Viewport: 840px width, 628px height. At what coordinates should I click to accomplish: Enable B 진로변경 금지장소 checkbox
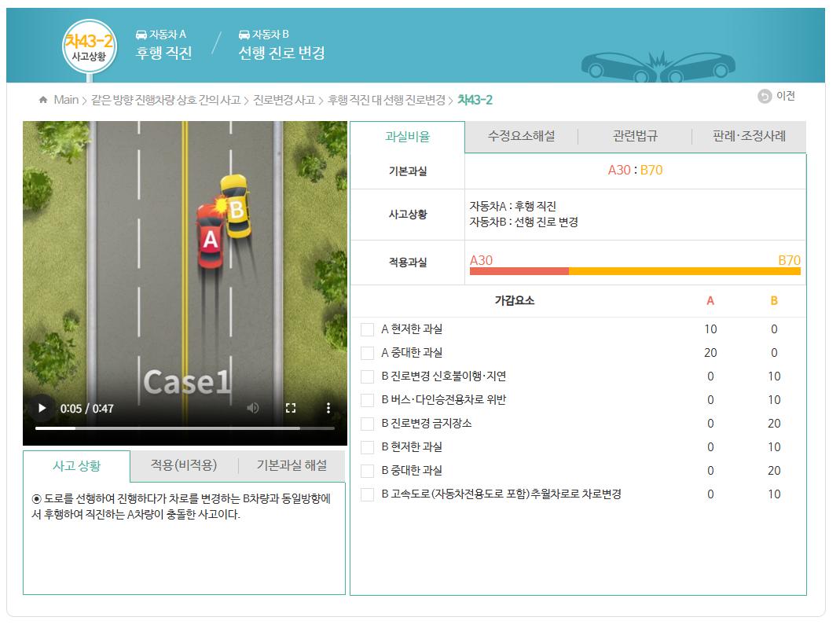click(367, 424)
